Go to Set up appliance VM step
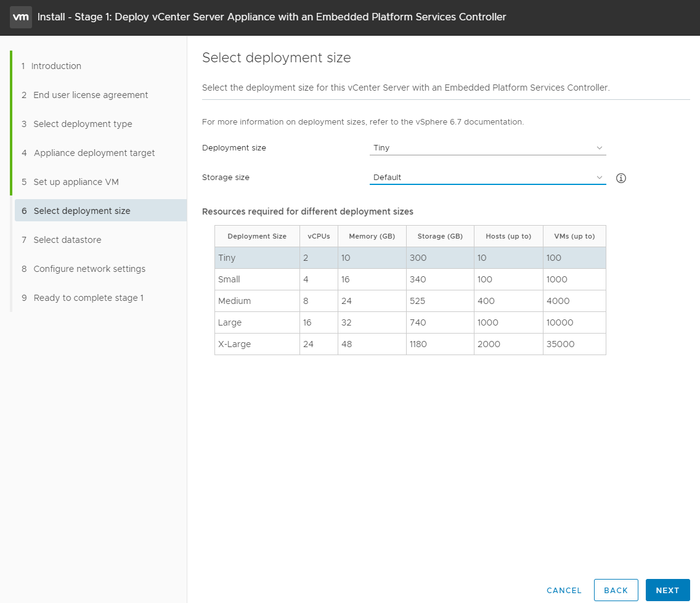 click(x=70, y=183)
